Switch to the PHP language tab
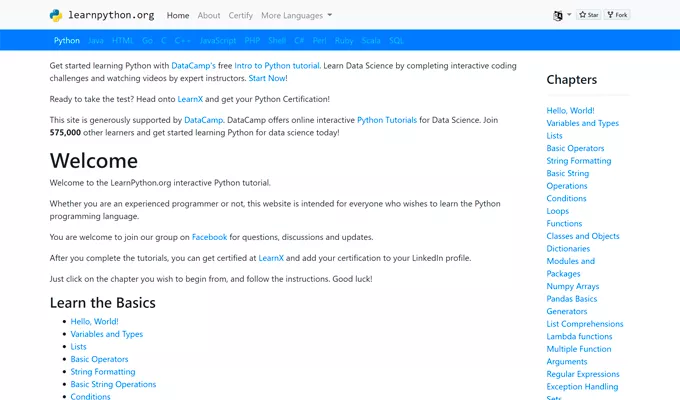The width and height of the screenshot is (680, 400). [252, 41]
